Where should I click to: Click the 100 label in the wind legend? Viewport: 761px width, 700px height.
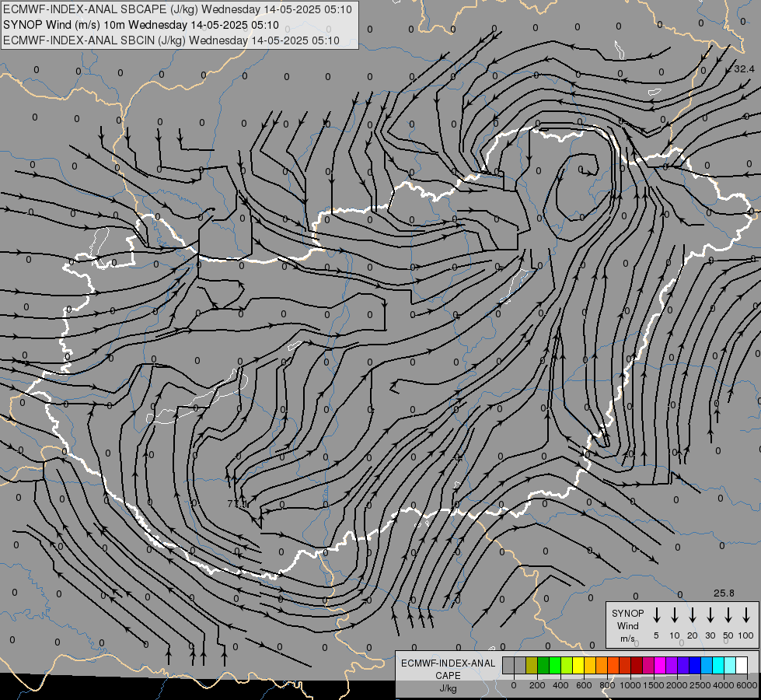point(746,635)
